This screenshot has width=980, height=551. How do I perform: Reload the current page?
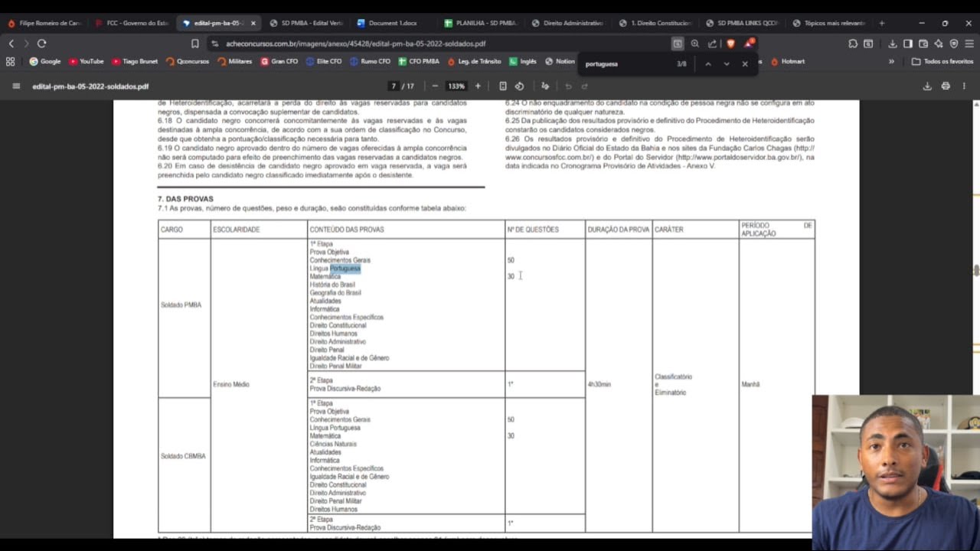[41, 44]
